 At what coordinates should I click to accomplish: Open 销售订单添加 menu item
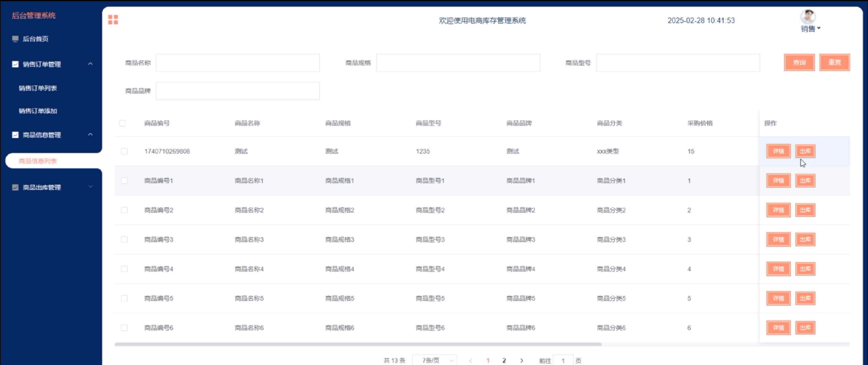(x=38, y=111)
